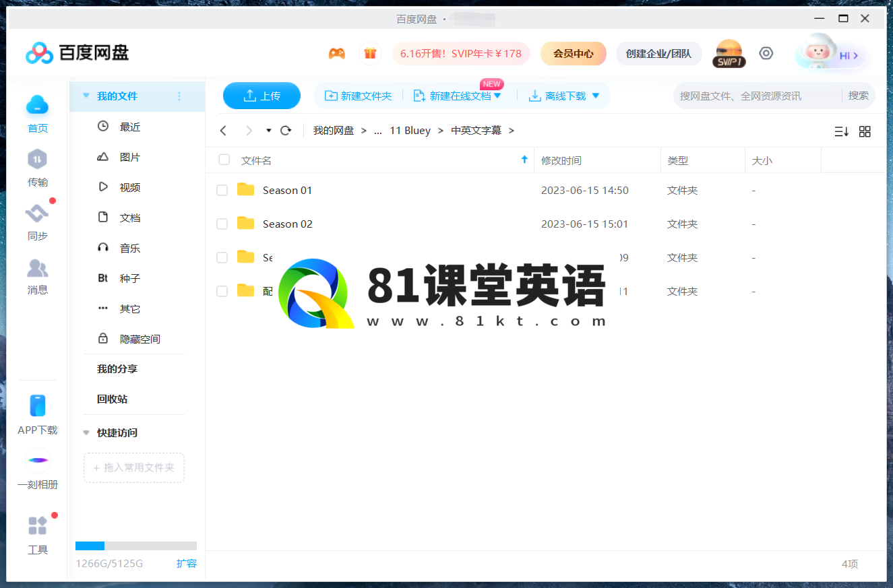Click the 上传 button
The image size is (893, 588).
(261, 96)
